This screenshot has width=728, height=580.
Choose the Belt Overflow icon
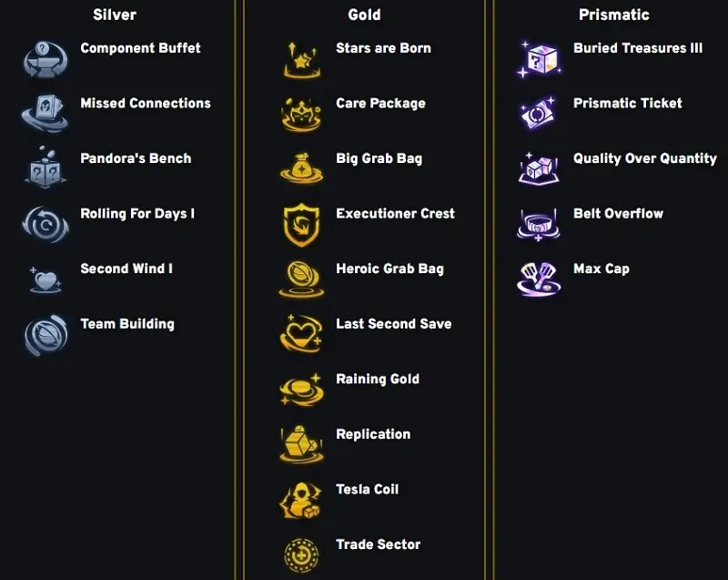539,224
